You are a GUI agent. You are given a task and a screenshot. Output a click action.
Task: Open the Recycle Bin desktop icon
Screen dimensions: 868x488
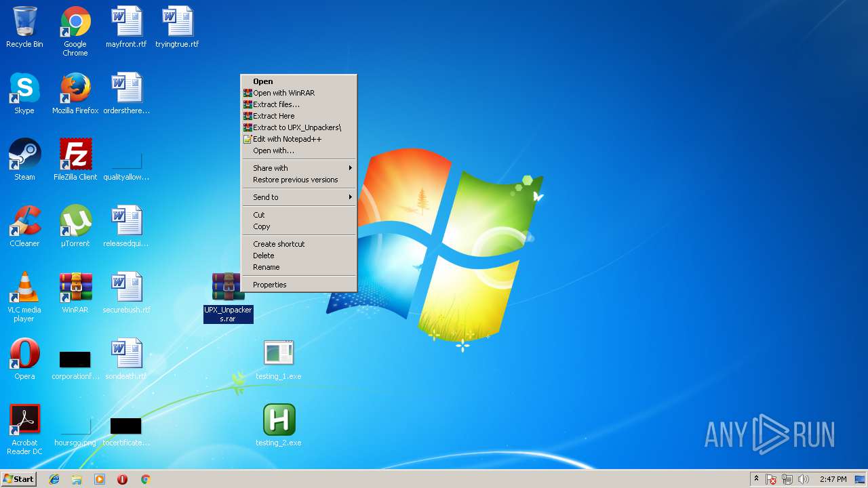[24, 27]
